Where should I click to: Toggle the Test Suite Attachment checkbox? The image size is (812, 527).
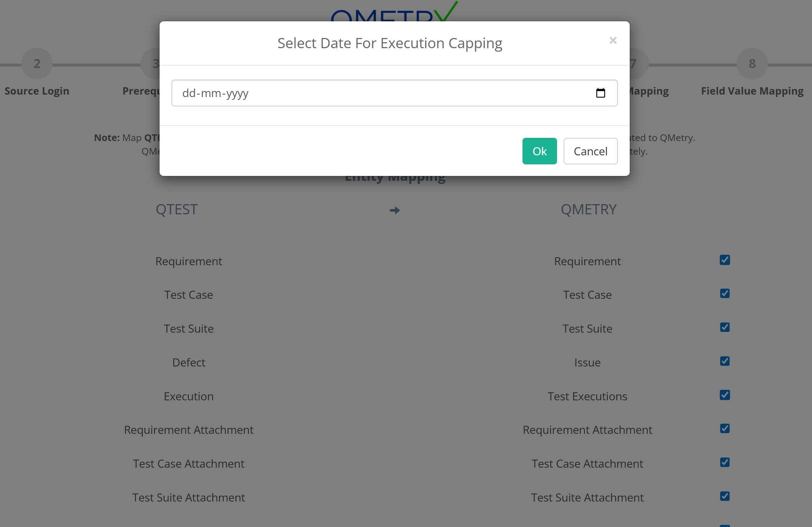pos(725,496)
